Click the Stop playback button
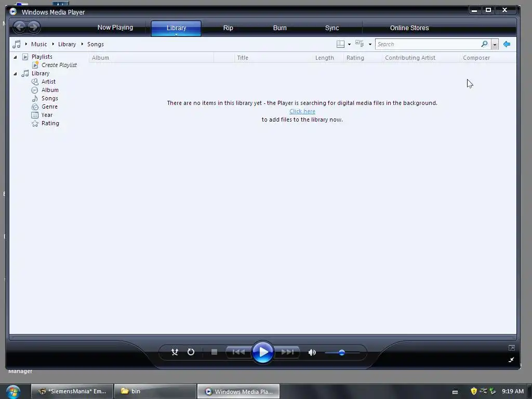 [x=214, y=352]
